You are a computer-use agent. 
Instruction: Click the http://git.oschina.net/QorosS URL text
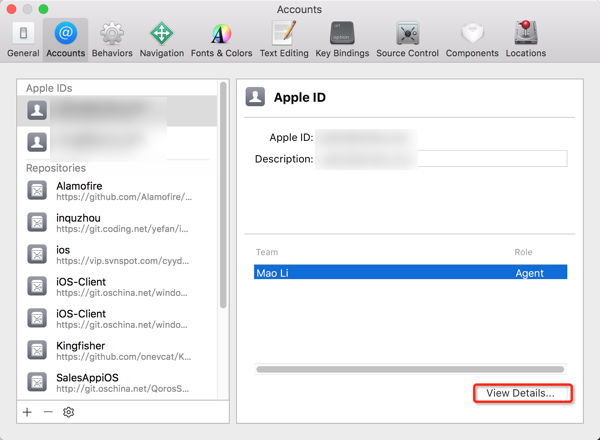coord(122,389)
